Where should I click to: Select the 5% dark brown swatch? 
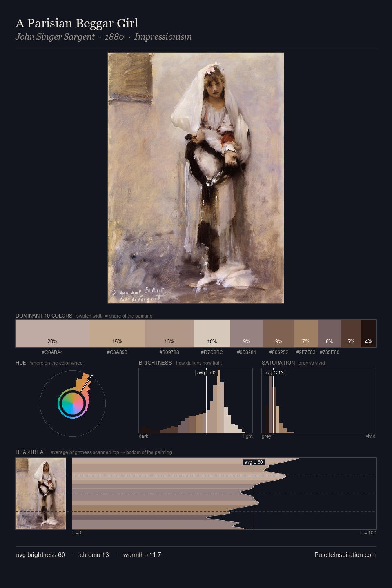tap(351, 334)
